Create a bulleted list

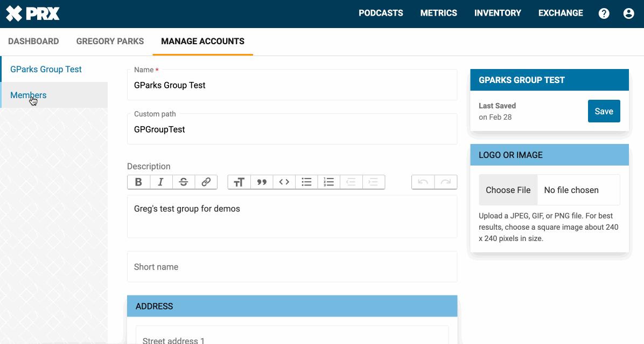[306, 182]
